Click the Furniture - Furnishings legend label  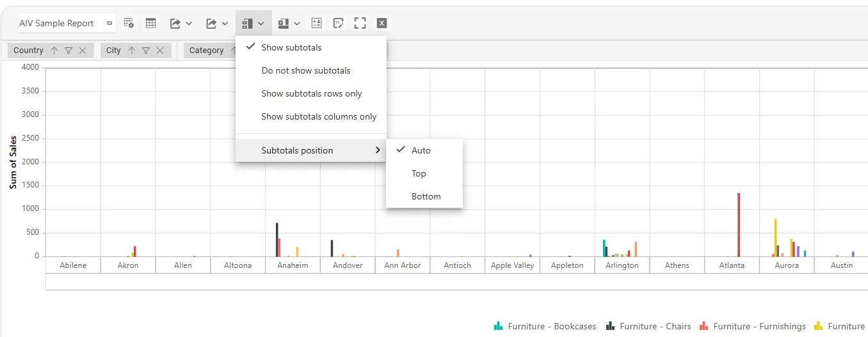click(x=760, y=326)
